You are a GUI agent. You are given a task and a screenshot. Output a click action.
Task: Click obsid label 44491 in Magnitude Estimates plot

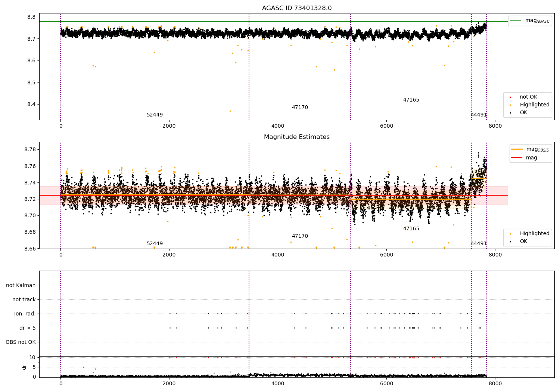point(479,244)
